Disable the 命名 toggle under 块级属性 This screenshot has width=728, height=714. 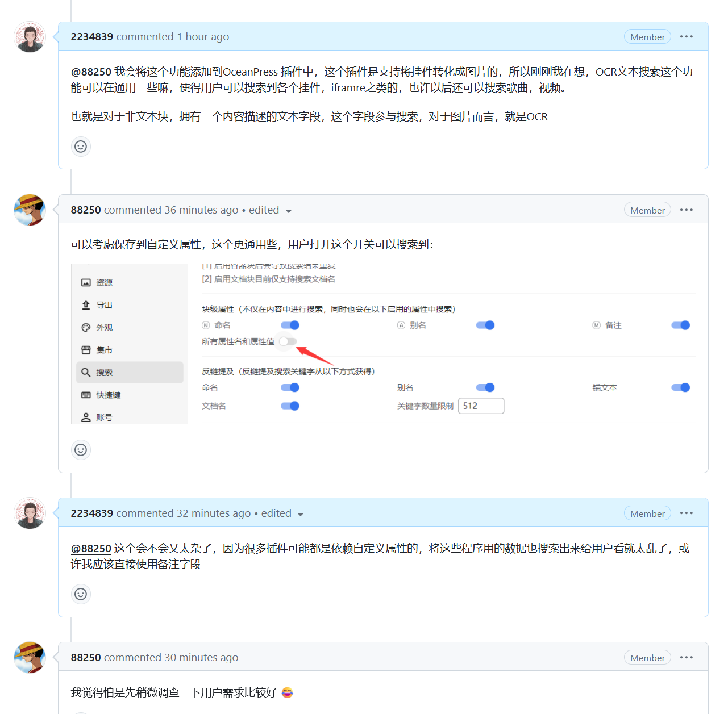[290, 325]
